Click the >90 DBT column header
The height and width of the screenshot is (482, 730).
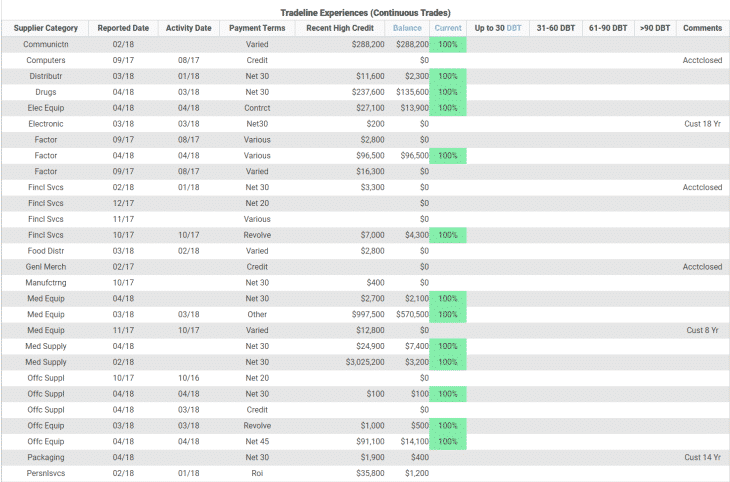pos(655,28)
